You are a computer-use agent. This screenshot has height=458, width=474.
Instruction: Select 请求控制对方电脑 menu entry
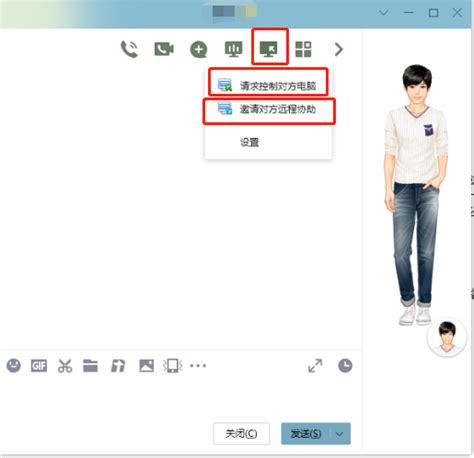[268, 86]
